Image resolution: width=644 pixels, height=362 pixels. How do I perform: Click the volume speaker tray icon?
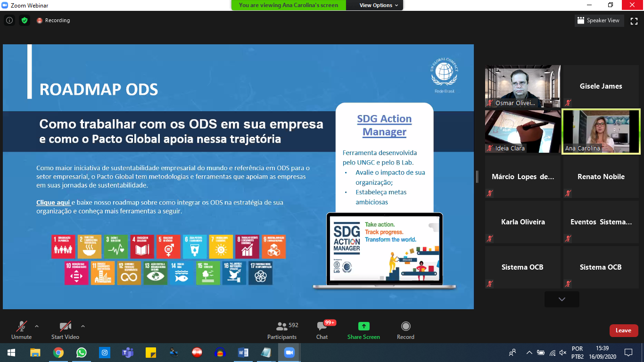coord(562,352)
